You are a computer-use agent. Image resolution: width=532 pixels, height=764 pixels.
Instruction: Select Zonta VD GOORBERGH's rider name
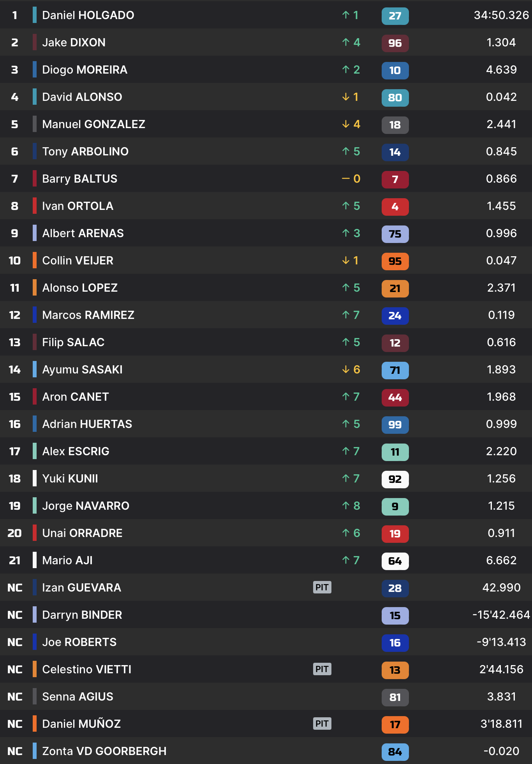pos(104,751)
